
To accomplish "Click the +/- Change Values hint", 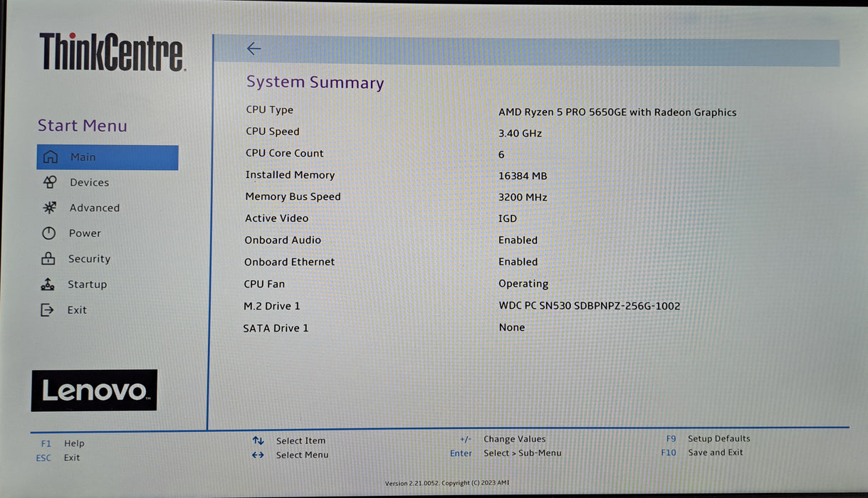I will click(503, 440).
